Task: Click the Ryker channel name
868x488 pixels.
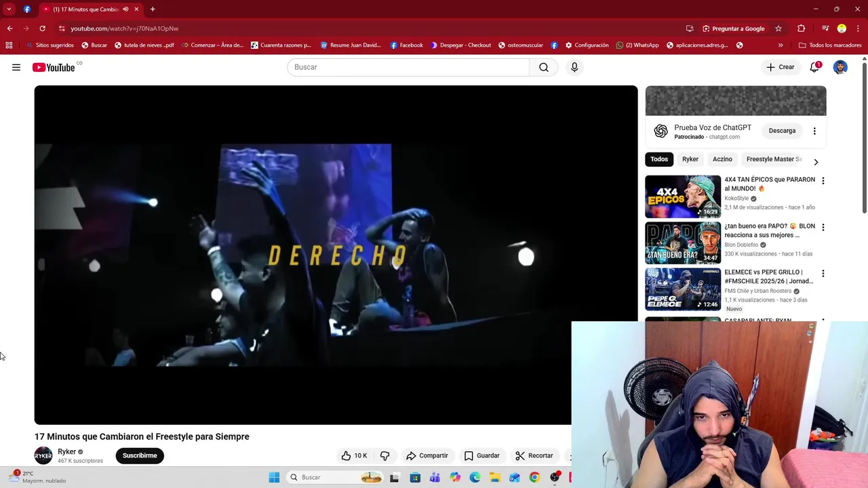Action: (66, 451)
